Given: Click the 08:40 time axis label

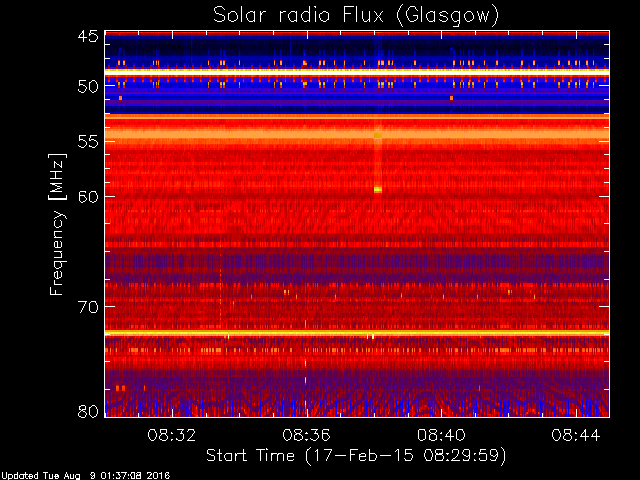Looking at the screenshot, I should 441,435.
